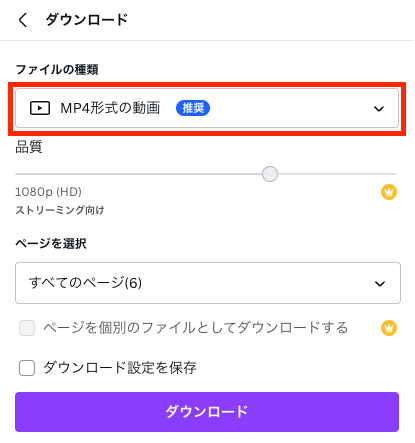Click the quality slider track right end
The image size is (415, 443).
click(395, 174)
